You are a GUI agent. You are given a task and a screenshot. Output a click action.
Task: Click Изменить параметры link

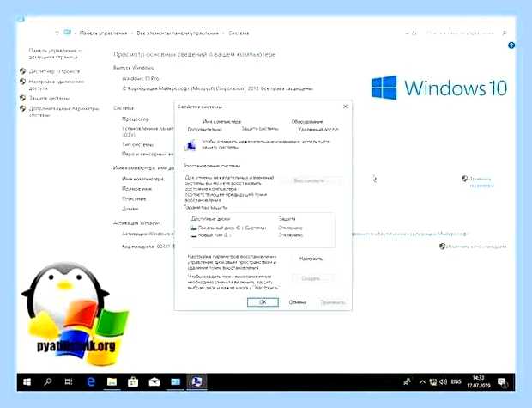point(481,182)
